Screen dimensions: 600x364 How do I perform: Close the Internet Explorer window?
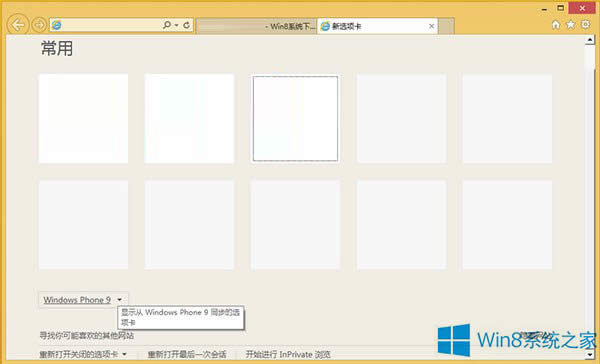pyautogui.click(x=582, y=8)
